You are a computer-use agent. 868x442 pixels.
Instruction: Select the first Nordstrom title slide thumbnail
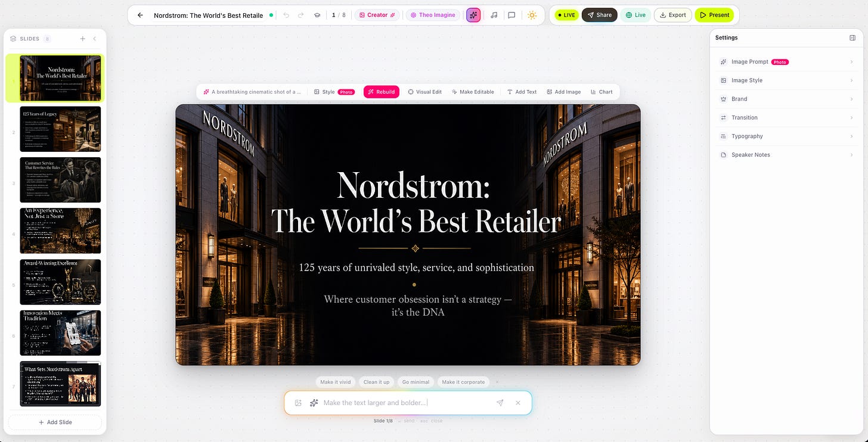pos(60,78)
